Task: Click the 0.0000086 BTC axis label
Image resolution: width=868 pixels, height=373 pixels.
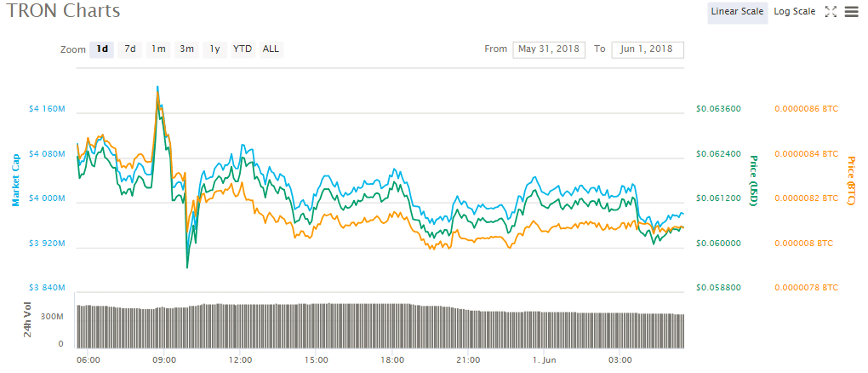Action: point(807,109)
